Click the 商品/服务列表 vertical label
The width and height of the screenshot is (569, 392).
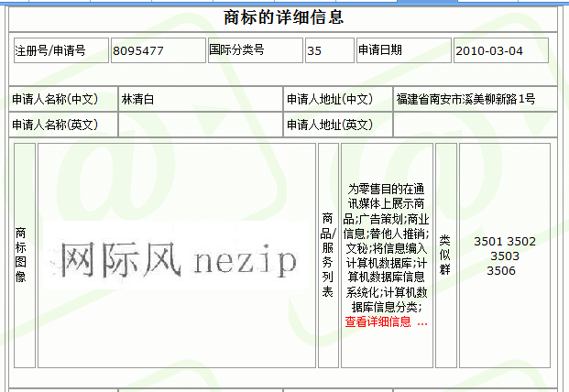(x=328, y=255)
